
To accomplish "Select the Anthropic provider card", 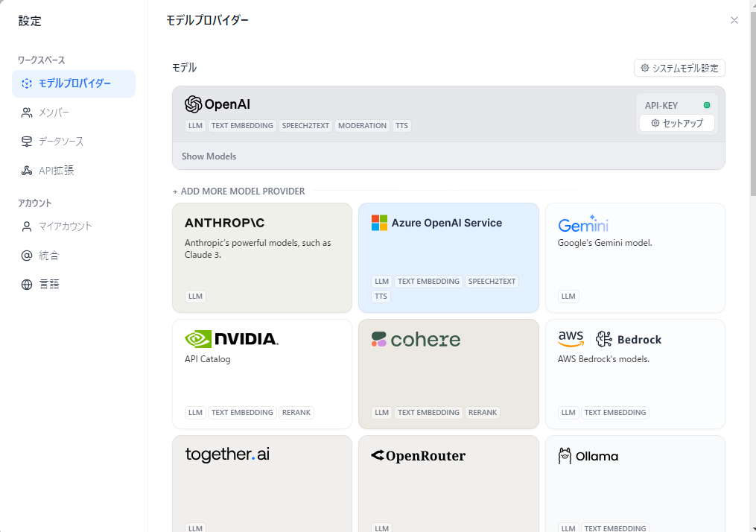I will (261, 258).
